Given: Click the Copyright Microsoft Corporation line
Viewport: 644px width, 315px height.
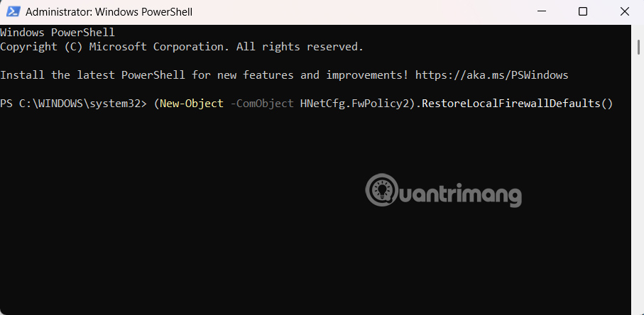Looking at the screenshot, I should 182,47.
